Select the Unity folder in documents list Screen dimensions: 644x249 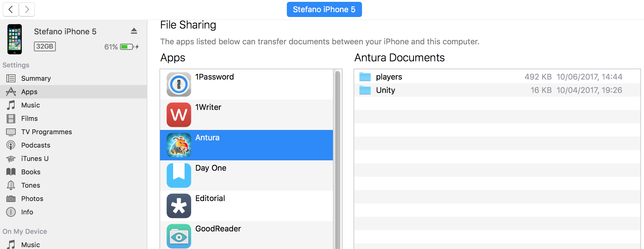tap(385, 90)
